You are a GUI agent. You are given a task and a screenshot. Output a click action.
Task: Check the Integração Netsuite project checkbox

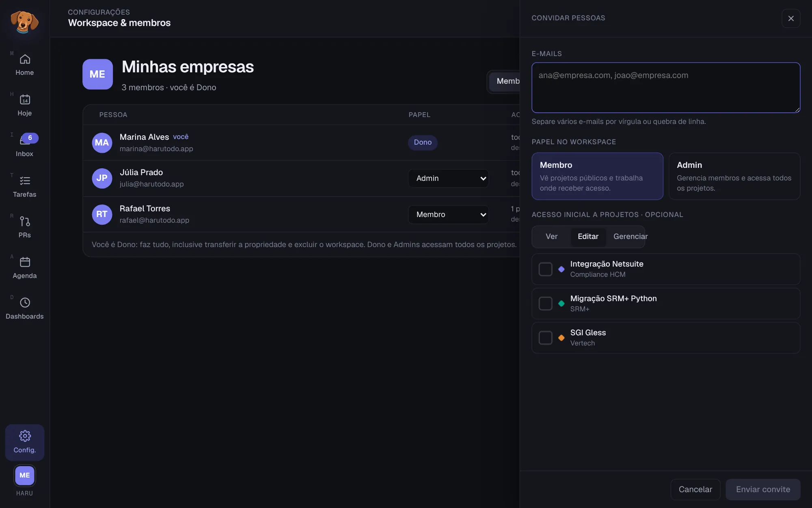[x=545, y=269]
